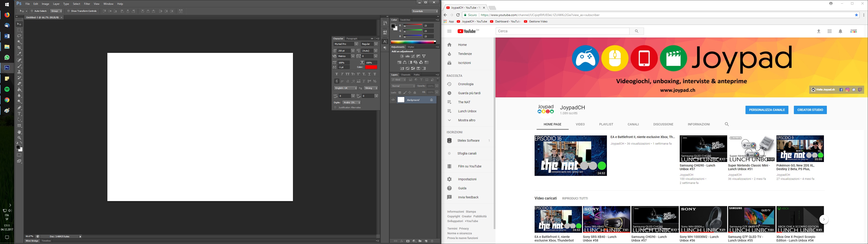868x244 pixels.
Task: Open the Normal blend mode dropdown
Action: [x=403, y=86]
